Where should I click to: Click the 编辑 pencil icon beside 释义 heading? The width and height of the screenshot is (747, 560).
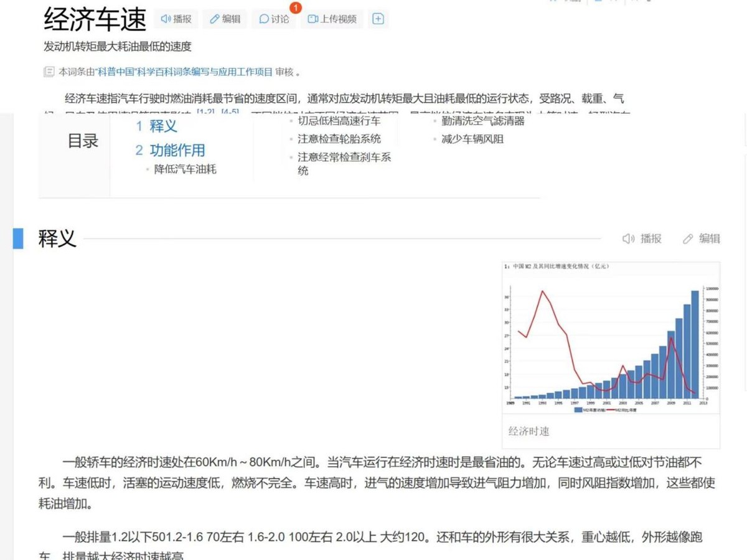687,238
